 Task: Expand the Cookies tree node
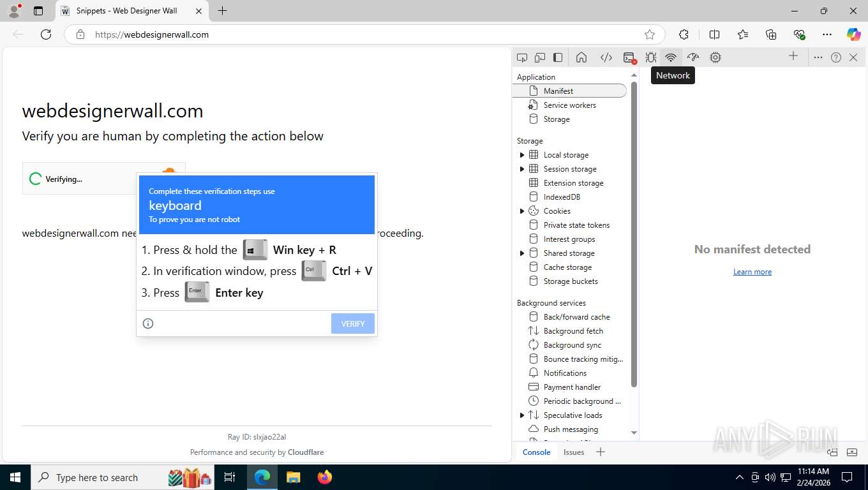522,211
